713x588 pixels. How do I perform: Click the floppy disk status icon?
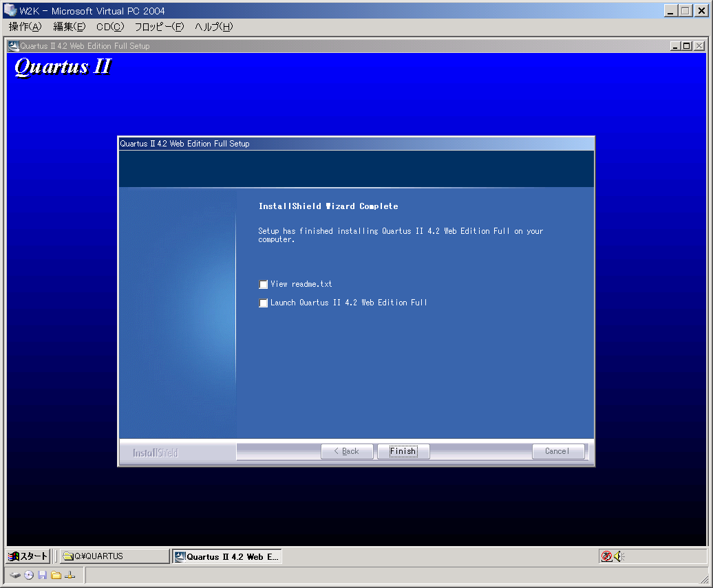(42, 575)
